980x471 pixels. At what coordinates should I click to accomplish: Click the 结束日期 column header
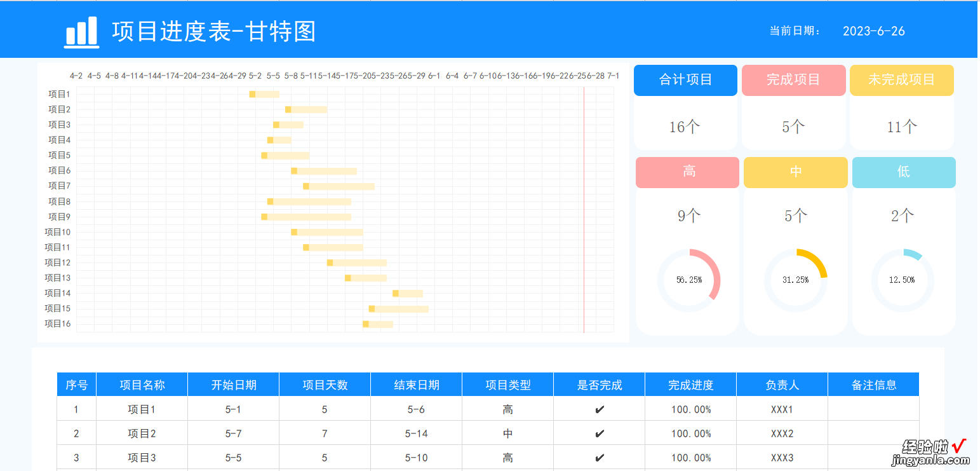point(417,385)
